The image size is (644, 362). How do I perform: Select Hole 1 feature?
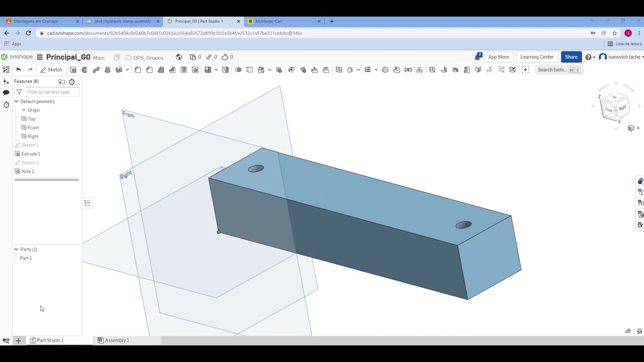point(28,171)
